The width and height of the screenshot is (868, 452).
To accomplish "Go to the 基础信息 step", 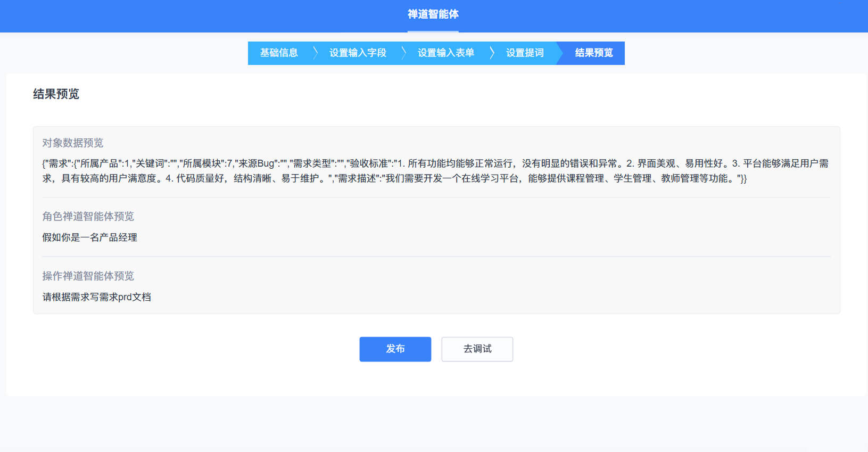I will [279, 53].
